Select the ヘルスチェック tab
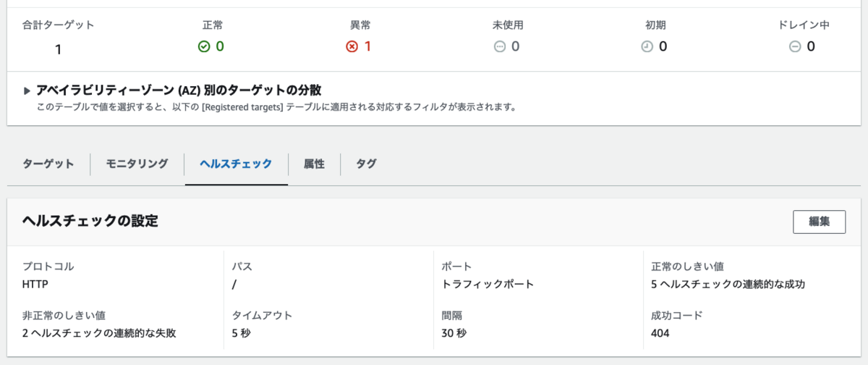 (236, 164)
